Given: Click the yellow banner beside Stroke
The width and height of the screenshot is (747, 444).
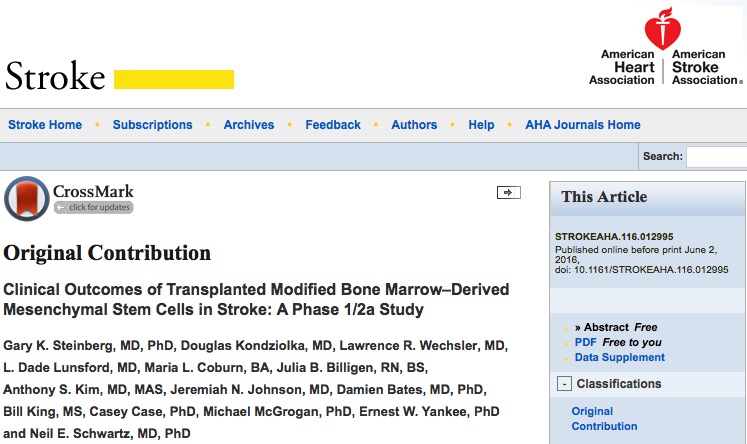Looking at the screenshot, I should 174,79.
